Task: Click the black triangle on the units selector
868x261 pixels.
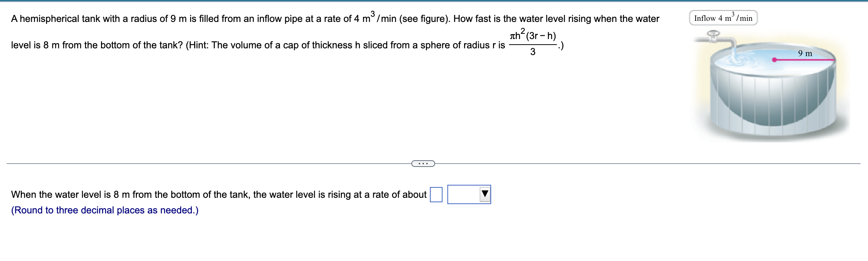Action: 485,194
